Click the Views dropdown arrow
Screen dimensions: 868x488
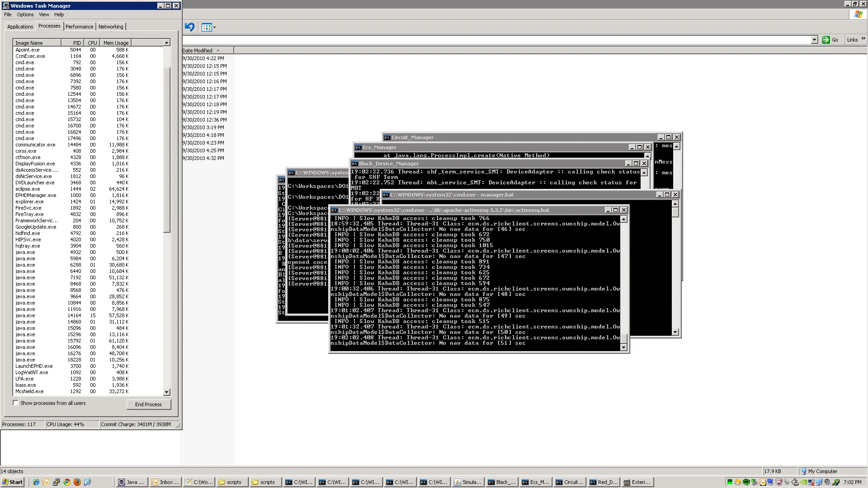click(214, 27)
